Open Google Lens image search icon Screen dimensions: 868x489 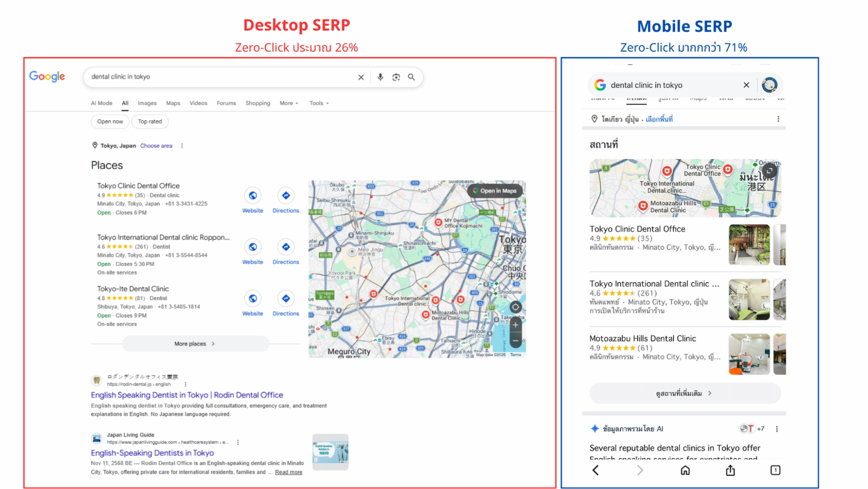click(x=396, y=77)
